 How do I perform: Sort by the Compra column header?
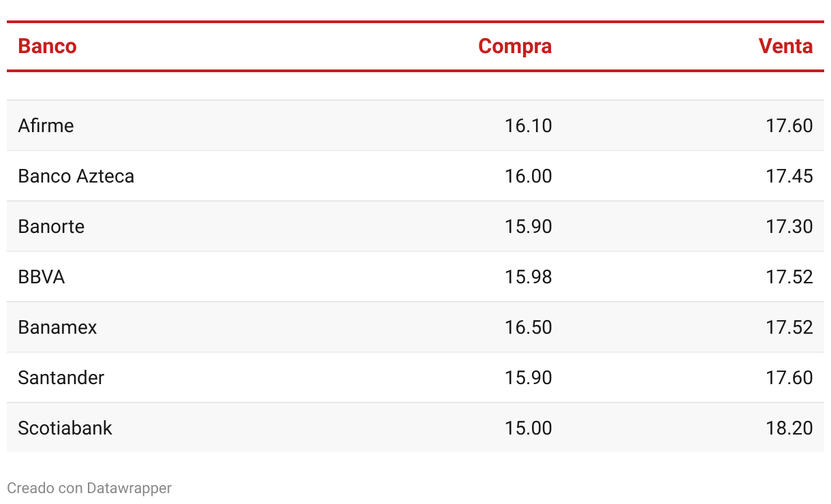tap(515, 46)
